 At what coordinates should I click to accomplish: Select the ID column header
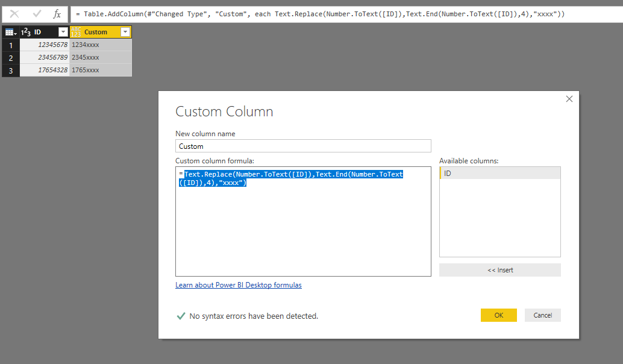[45, 32]
